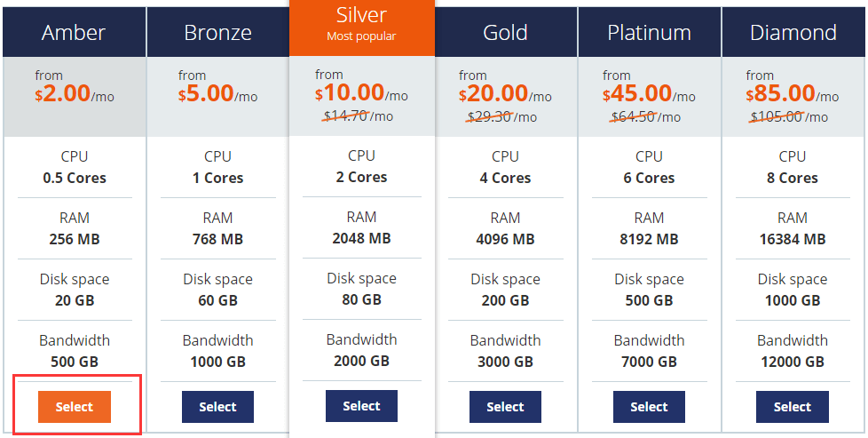This screenshot has width=868, height=438.
Task: Click the 12000 GB bandwidth value
Action: tap(792, 362)
